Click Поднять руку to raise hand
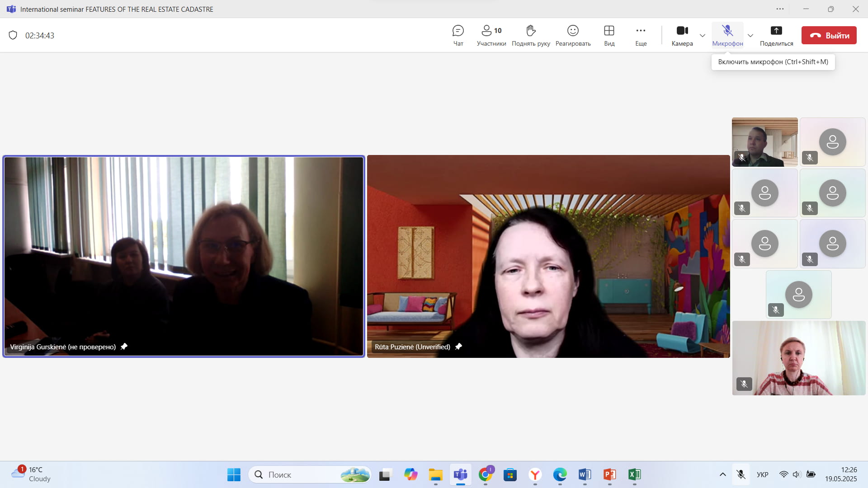Viewport: 868px width, 488px height. [531, 35]
